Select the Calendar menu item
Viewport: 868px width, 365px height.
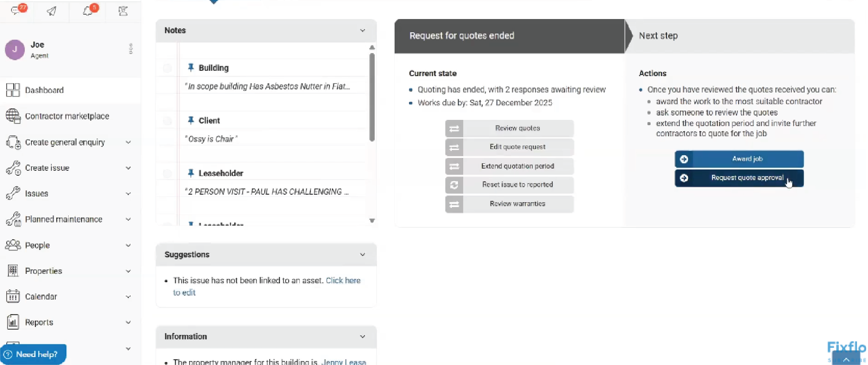click(41, 296)
